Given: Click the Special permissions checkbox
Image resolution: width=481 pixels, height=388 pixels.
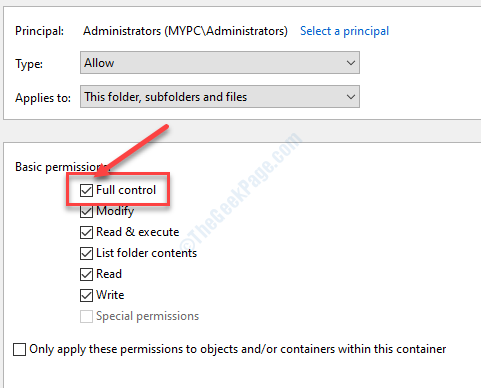Looking at the screenshot, I should 86,317.
